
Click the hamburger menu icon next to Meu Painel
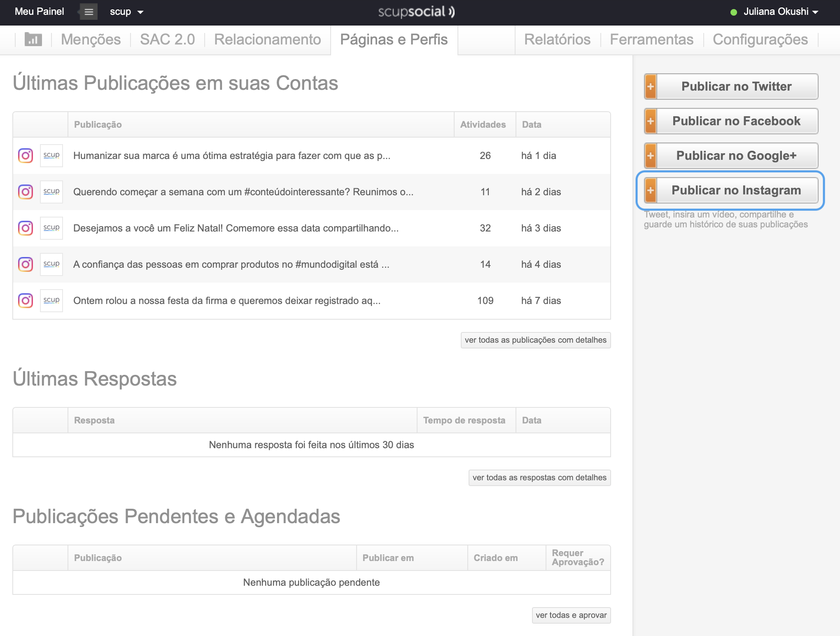[89, 12]
